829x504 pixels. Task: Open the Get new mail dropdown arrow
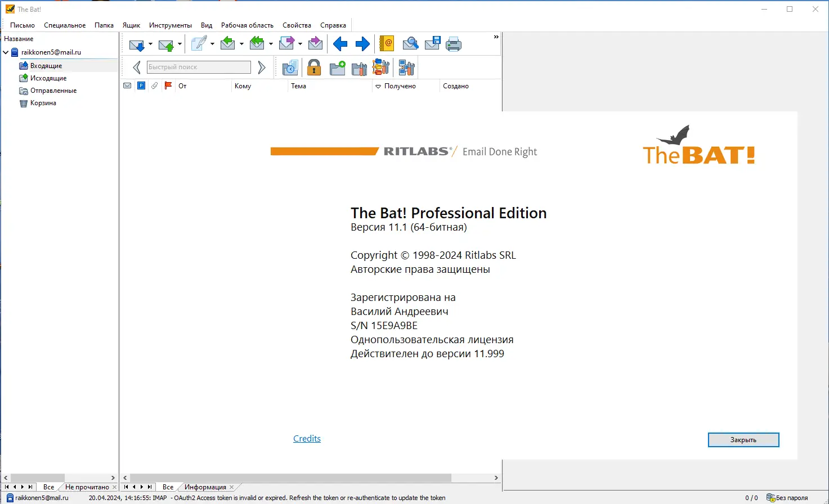150,44
